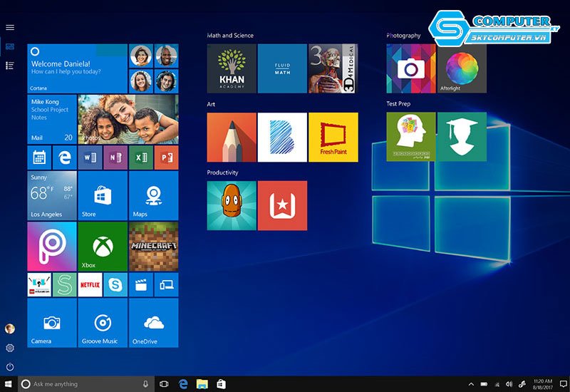Open the red star bookmark tile
This screenshot has width=570, height=392.
[x=282, y=205]
